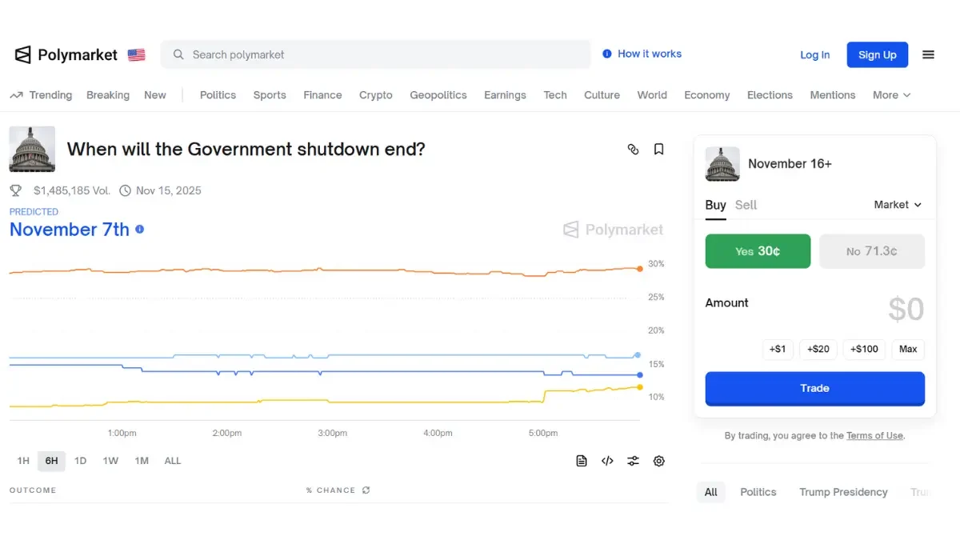Click the copy link icon beside market title
Screen dimensions: 960x560
click(633, 149)
